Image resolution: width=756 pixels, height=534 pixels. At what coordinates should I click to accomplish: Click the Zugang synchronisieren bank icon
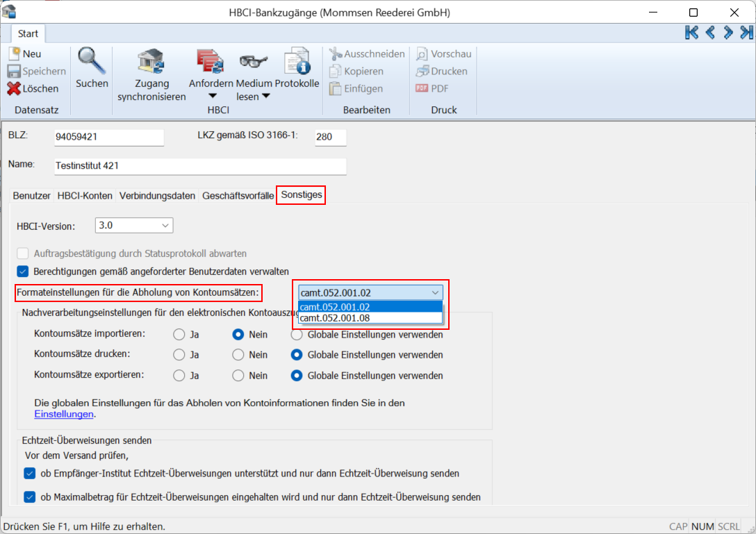151,62
